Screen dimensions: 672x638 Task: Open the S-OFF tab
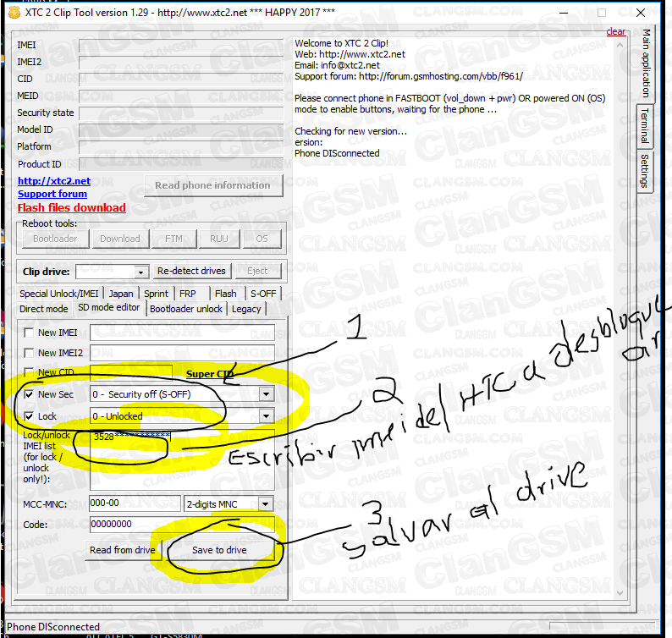coord(263,294)
